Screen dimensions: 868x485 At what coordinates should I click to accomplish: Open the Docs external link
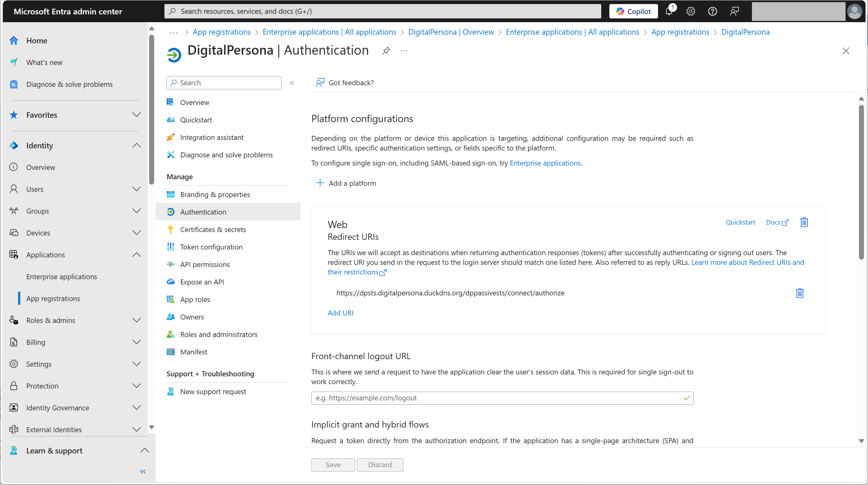[777, 222]
